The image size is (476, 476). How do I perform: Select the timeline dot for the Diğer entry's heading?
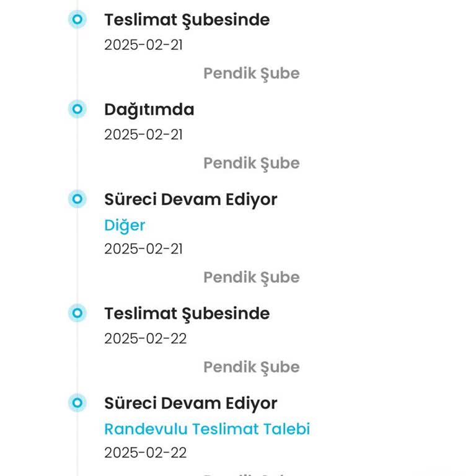pyautogui.click(x=77, y=200)
